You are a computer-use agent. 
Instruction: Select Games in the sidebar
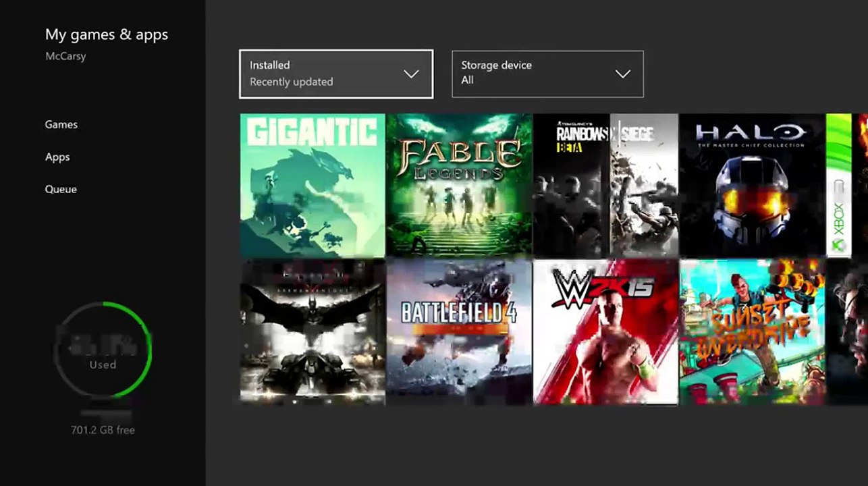61,124
